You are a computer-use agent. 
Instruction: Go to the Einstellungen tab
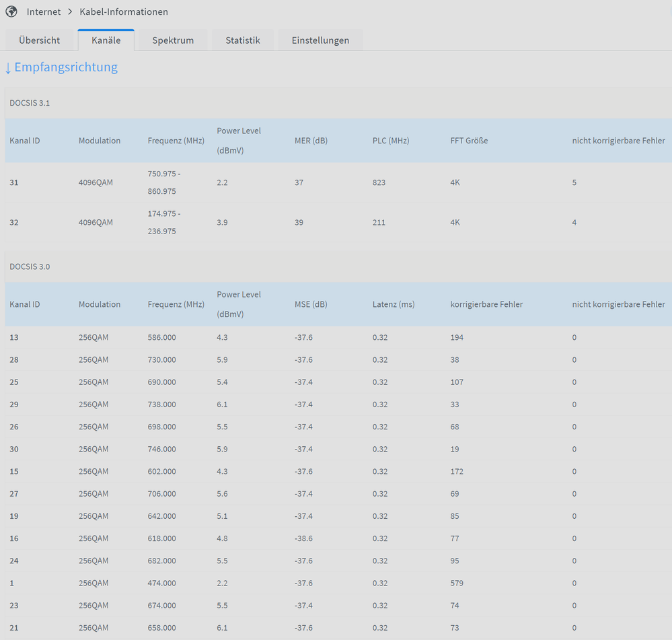(320, 40)
